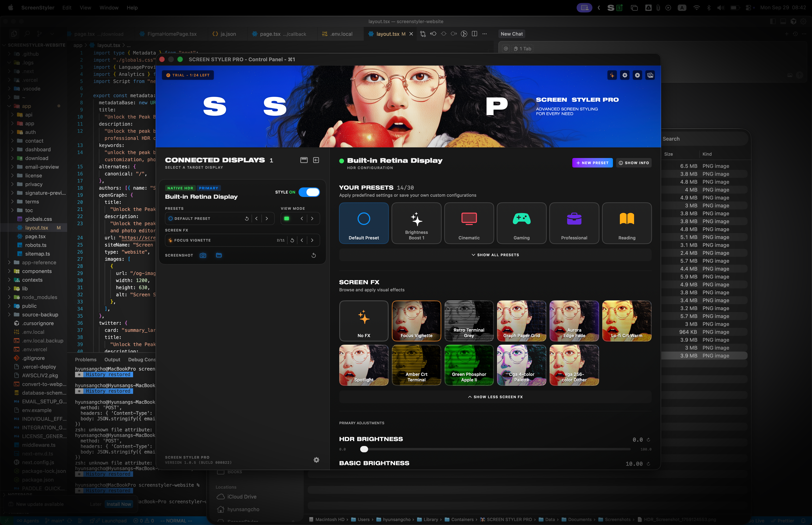
Task: Open the app settings gear at panel bottom
Action: click(317, 460)
